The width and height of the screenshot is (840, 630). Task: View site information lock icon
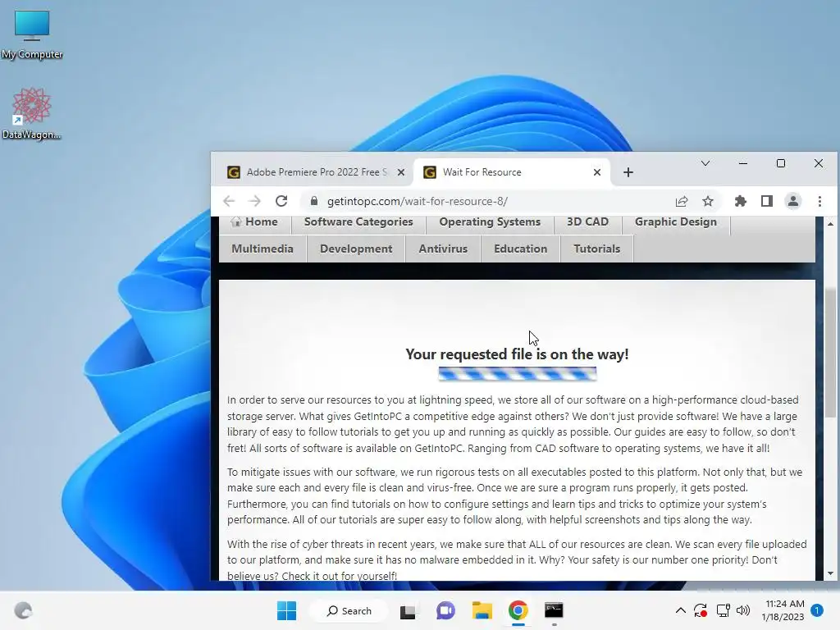(x=314, y=201)
